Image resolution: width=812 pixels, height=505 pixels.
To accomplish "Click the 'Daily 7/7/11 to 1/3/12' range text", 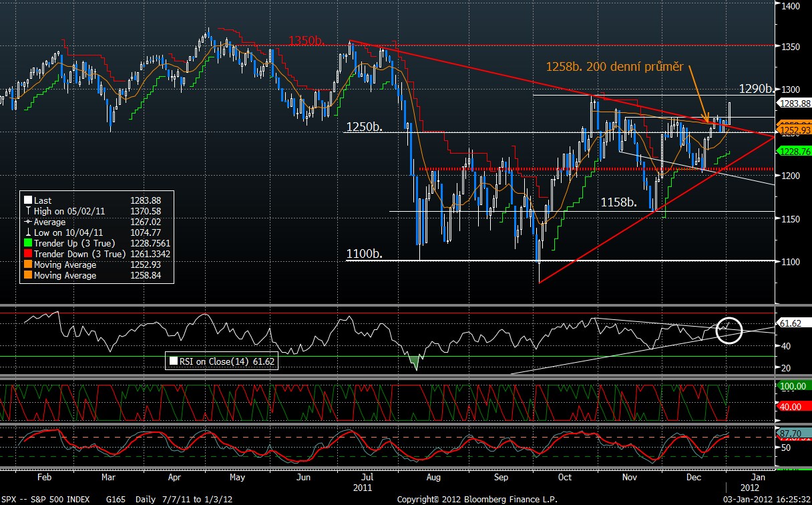I will coord(185,499).
